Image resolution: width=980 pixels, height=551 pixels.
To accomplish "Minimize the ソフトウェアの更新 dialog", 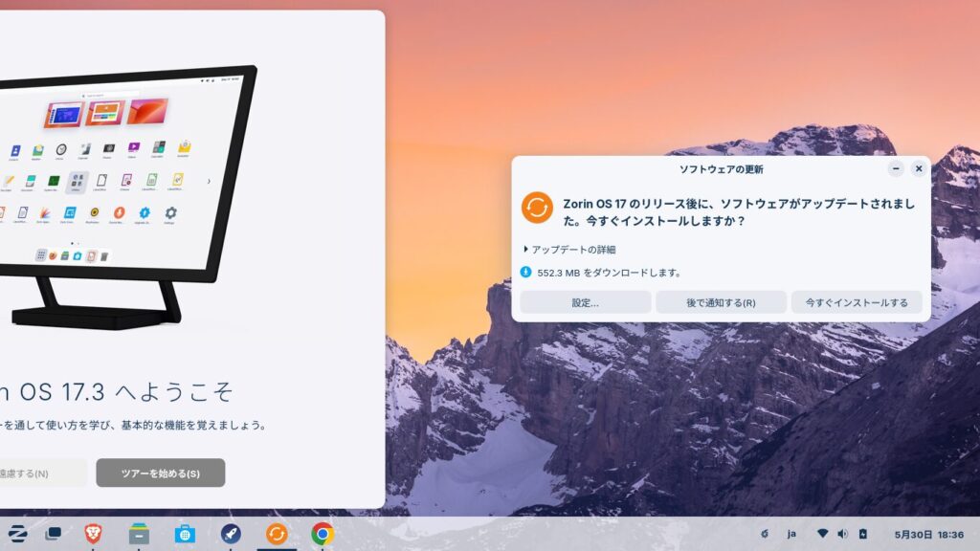I will click(896, 168).
